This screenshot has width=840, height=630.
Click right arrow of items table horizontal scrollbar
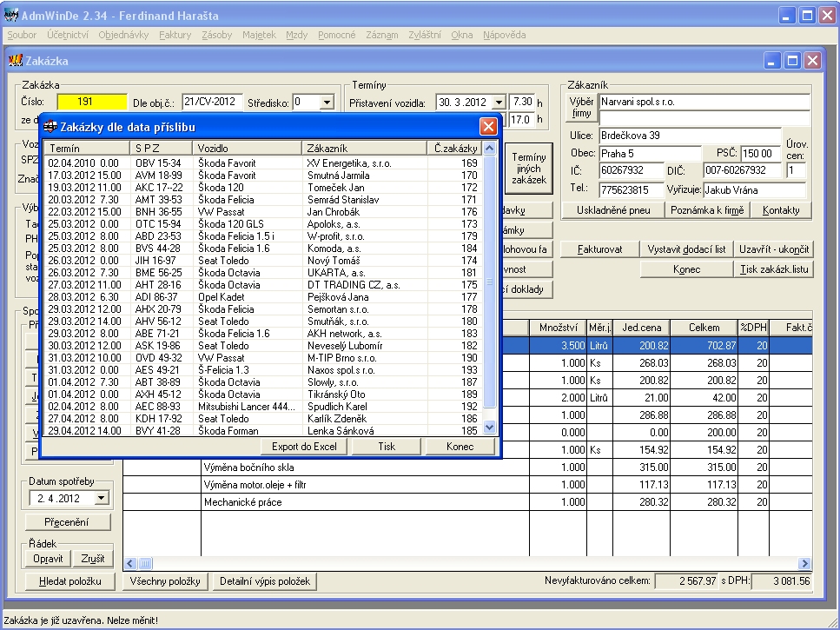click(804, 563)
